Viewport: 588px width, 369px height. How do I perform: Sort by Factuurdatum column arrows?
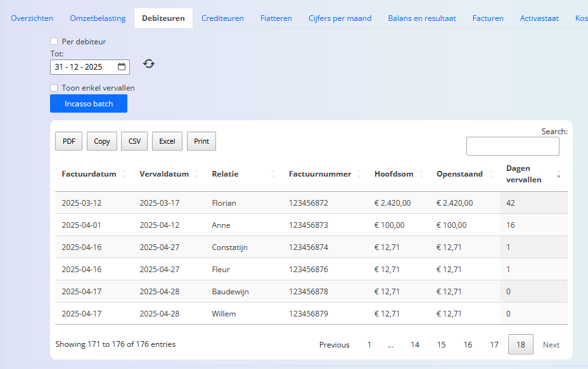(124, 174)
